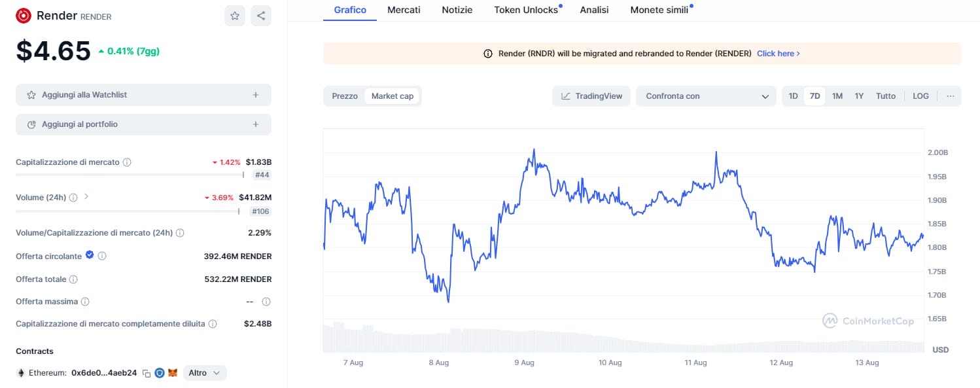Click the info icon beside Capitalizzazione di mercato

point(127,162)
